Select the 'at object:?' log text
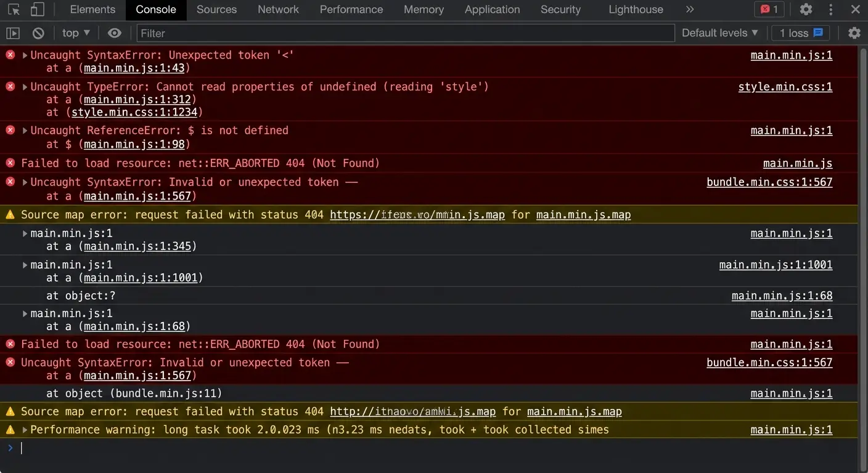Viewport: 868px width, 473px height. (x=81, y=296)
